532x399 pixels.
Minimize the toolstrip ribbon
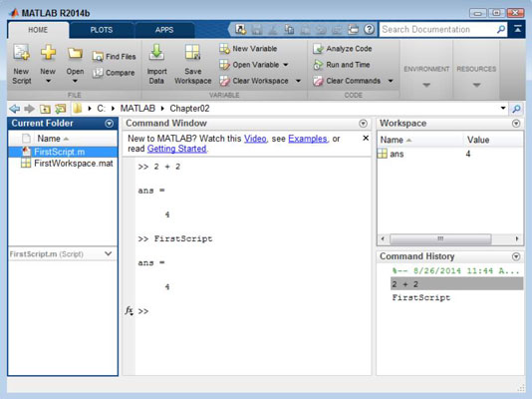[x=517, y=29]
